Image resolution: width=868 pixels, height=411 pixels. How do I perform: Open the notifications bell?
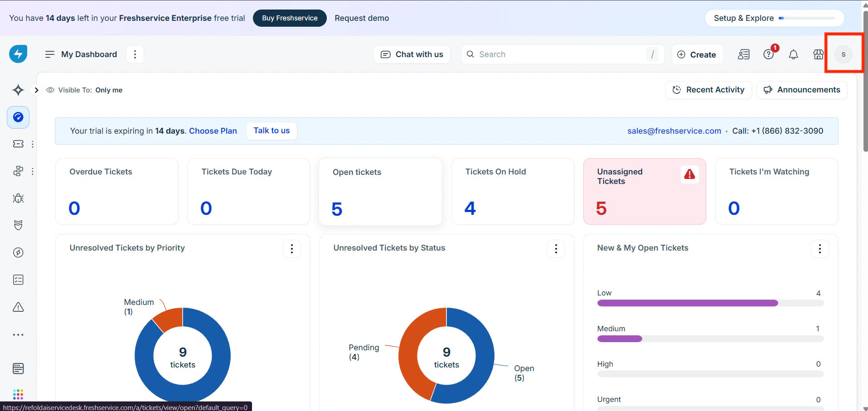[793, 54]
